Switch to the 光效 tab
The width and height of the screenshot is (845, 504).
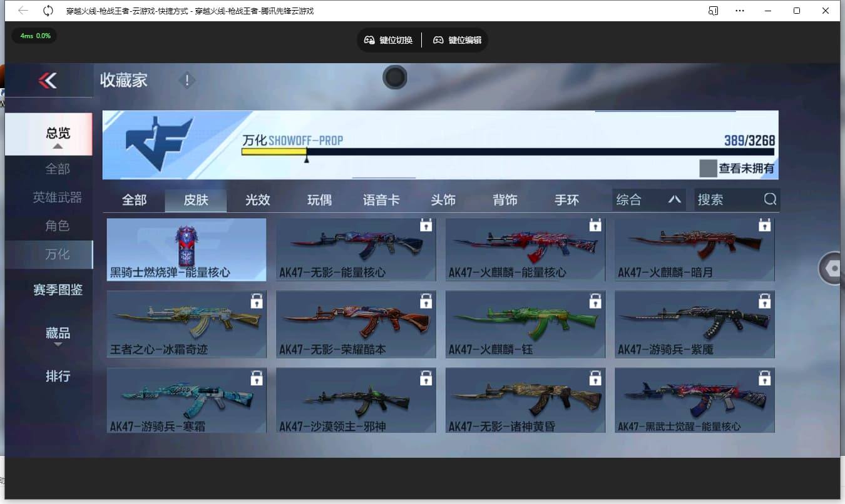pyautogui.click(x=257, y=199)
